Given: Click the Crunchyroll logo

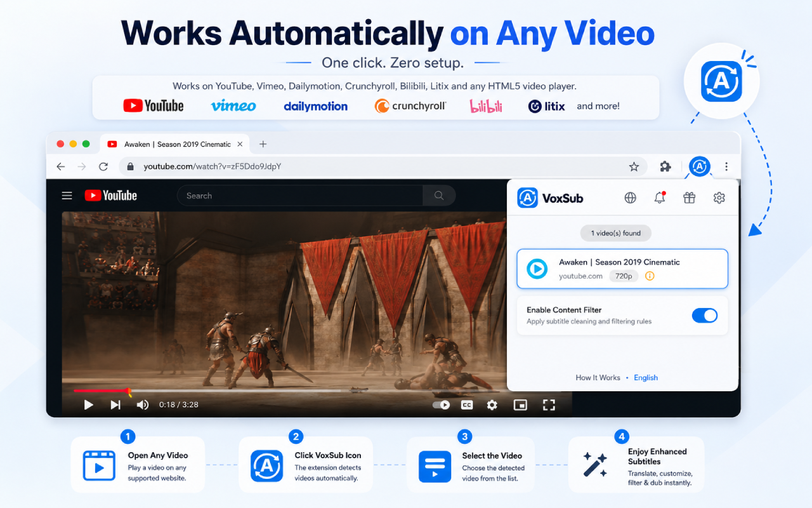Looking at the screenshot, I should (x=410, y=106).
